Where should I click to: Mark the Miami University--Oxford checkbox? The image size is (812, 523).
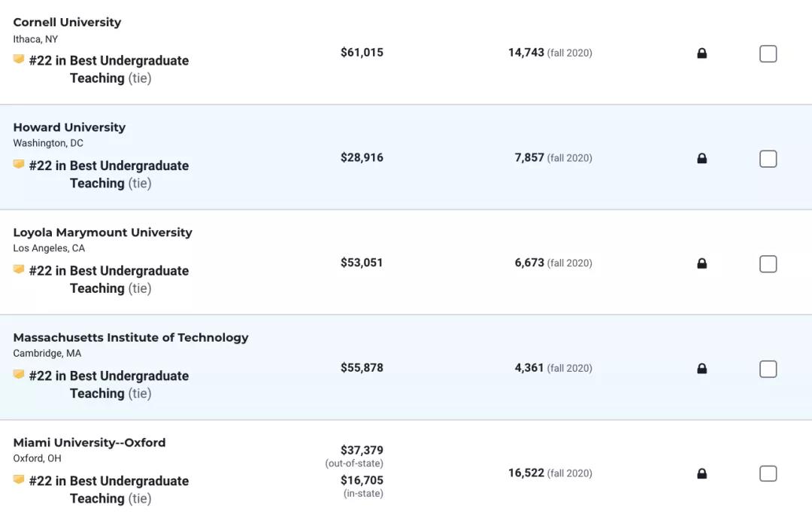click(768, 473)
